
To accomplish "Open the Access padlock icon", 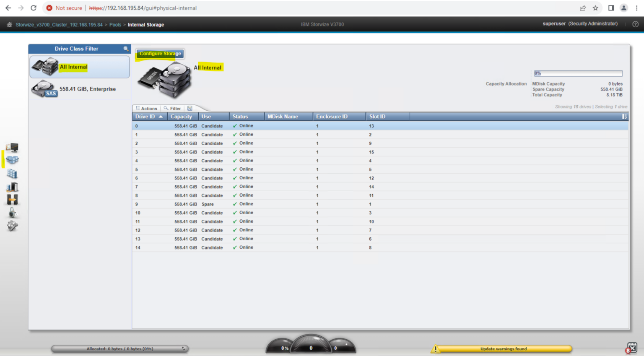I will coord(12,213).
